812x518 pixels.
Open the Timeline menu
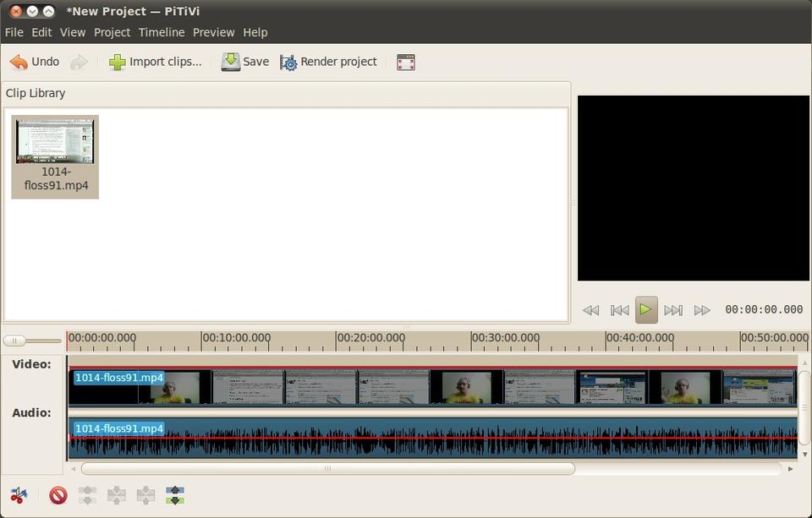[x=161, y=32]
